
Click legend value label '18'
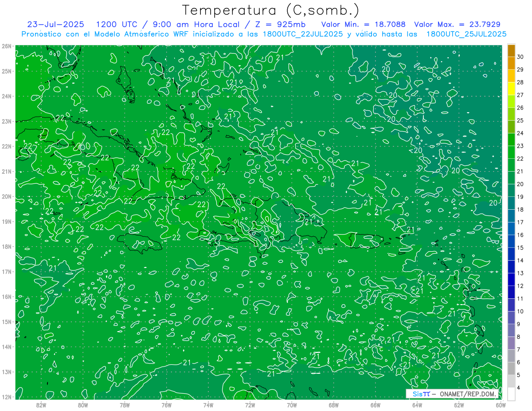[x=520, y=209]
